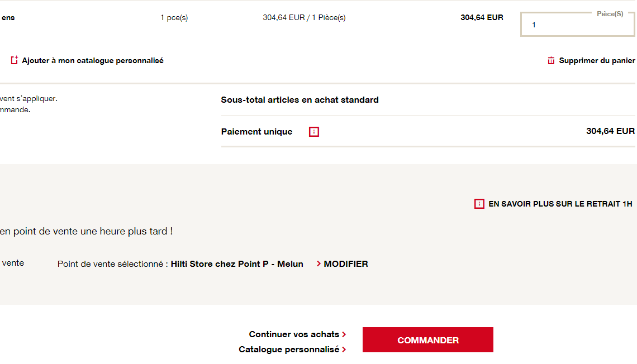Click the chevron after Catalogue personnalisé
The width and height of the screenshot is (637, 364).
click(x=344, y=349)
